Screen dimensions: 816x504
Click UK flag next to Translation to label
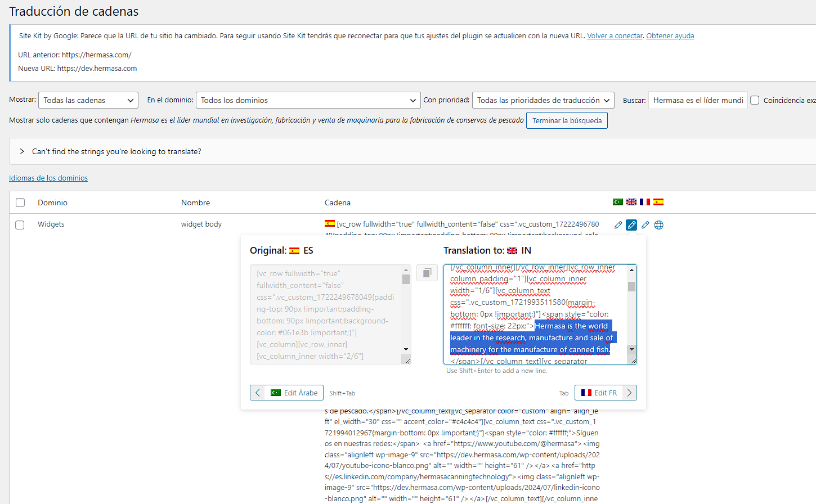coord(512,251)
